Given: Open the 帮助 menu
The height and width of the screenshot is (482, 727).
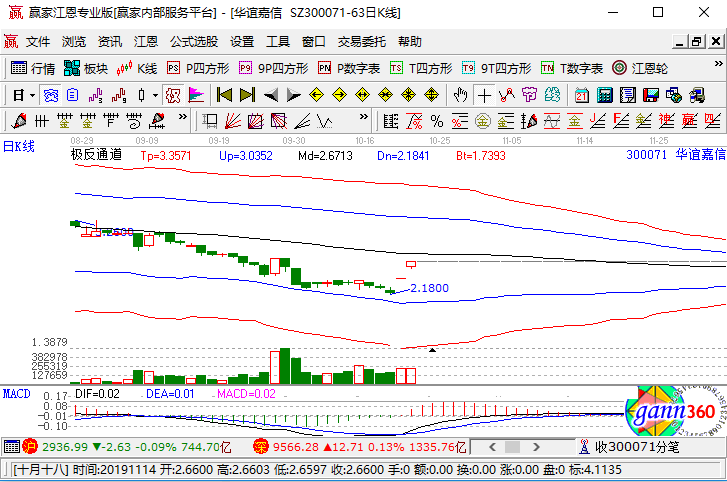Looking at the screenshot, I should point(410,42).
